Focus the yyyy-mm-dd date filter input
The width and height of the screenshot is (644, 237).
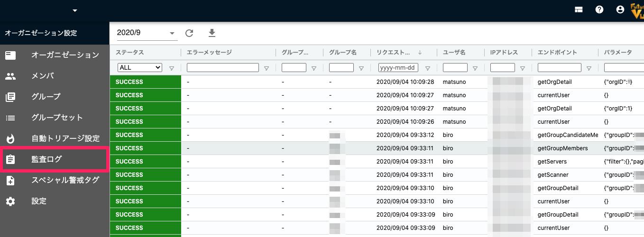398,68
